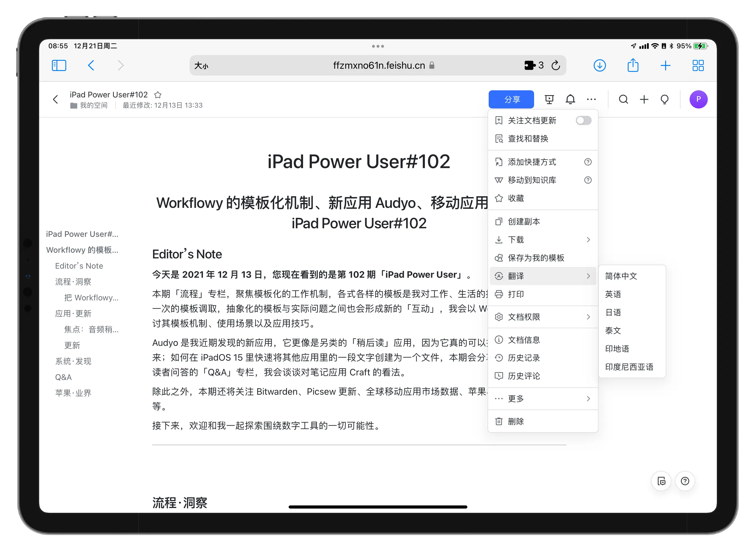The width and height of the screenshot is (756, 552).
Task: Open the notification bell
Action: pyautogui.click(x=570, y=99)
